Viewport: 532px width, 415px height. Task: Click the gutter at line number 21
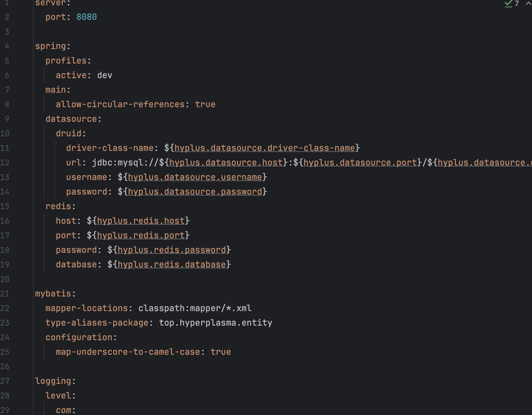pos(5,294)
